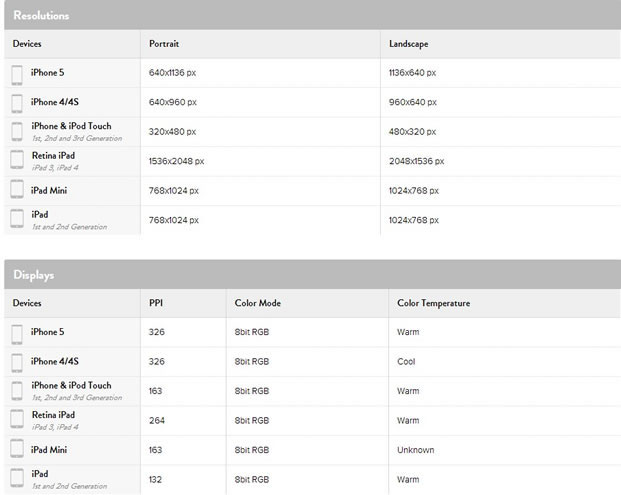Select iPhone 5 PPI value 326
621x495 pixels.
(x=157, y=332)
